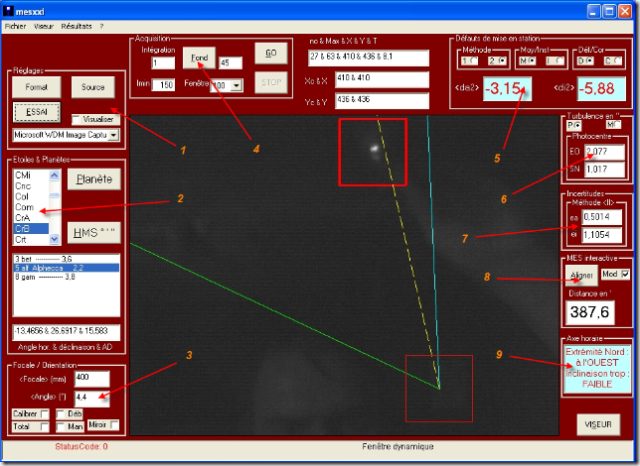The height and width of the screenshot is (466, 640).
Task: Select Com in the constellation list
Action: (x=24, y=207)
